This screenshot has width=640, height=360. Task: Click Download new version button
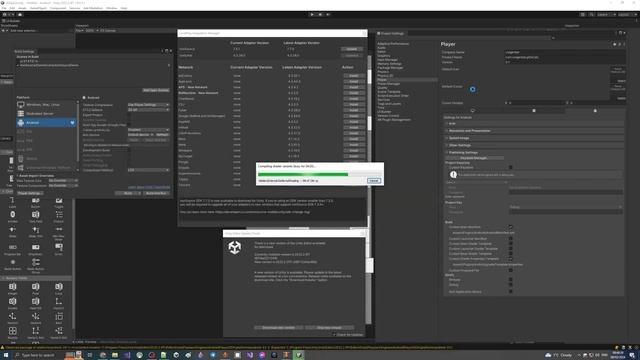click(x=278, y=328)
